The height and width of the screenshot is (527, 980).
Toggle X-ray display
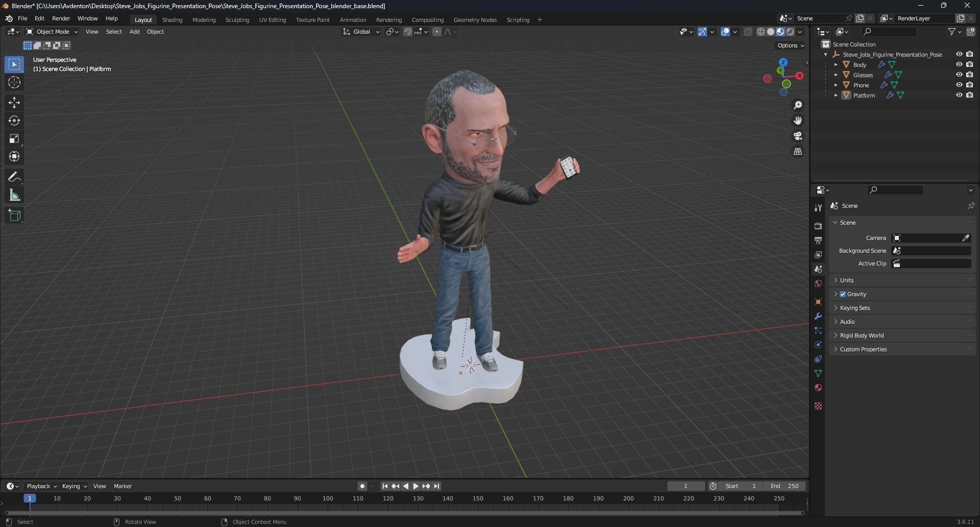748,32
